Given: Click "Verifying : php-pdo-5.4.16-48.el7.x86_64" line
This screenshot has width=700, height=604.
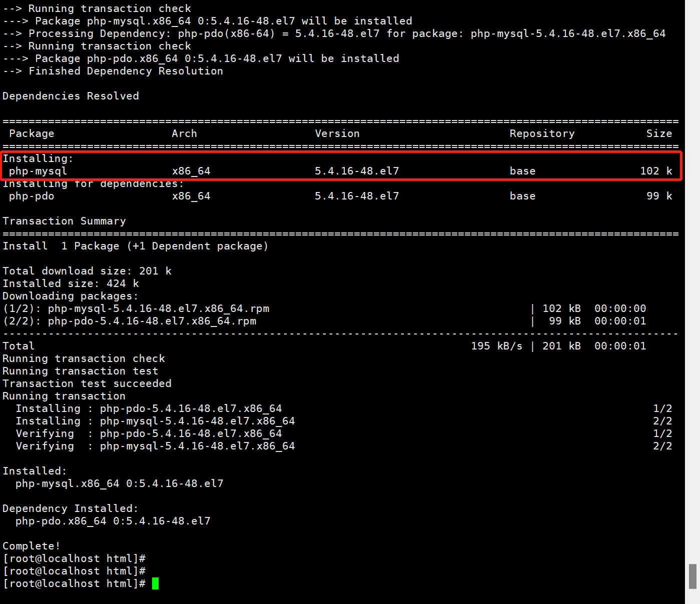Looking at the screenshot, I should (x=149, y=433).
